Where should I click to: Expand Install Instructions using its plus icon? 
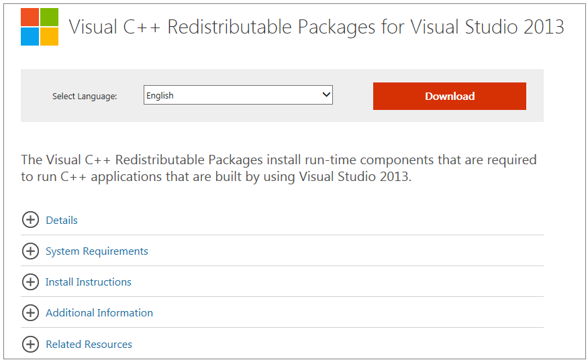(x=30, y=282)
